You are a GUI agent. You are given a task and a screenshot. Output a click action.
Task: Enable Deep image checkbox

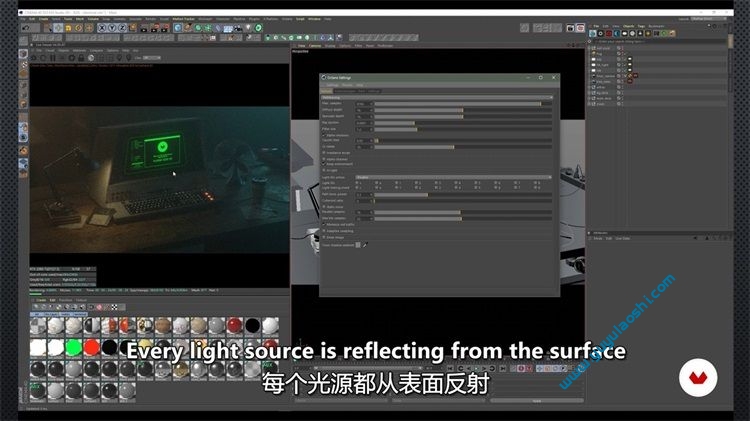(324, 237)
